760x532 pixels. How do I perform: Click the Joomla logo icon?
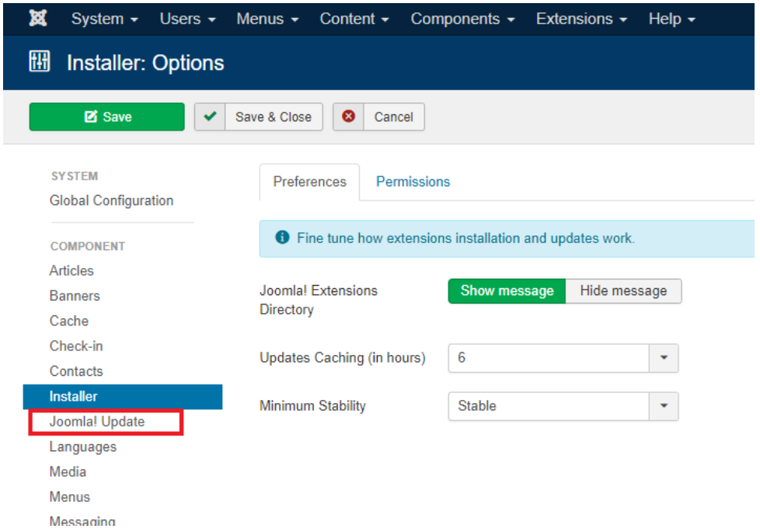pyautogui.click(x=38, y=19)
